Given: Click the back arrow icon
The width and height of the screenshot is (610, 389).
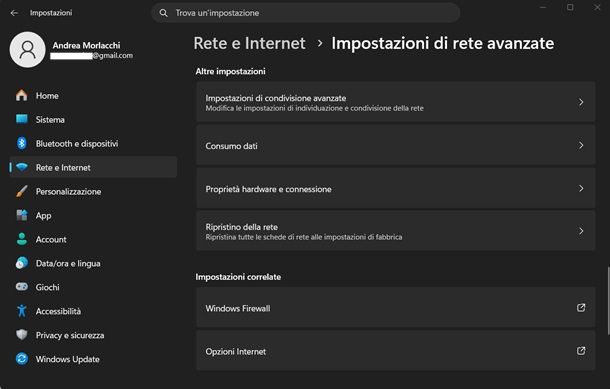Looking at the screenshot, I should [x=14, y=13].
